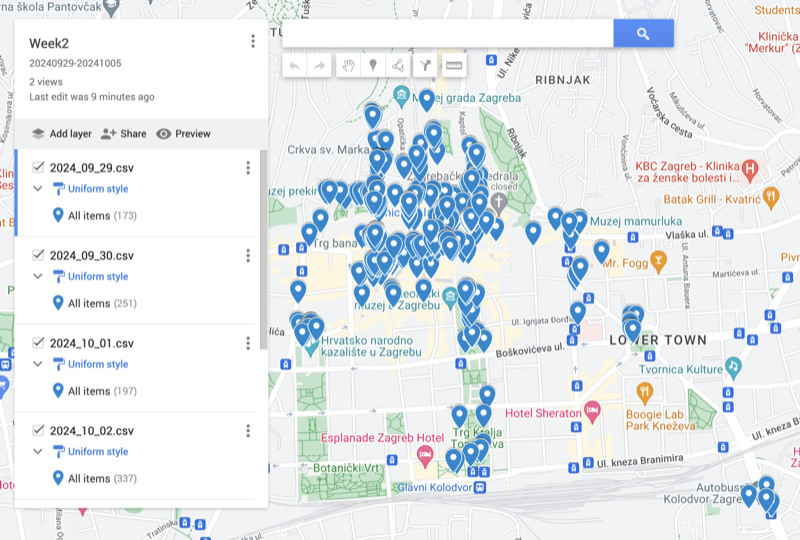Collapse the 2024_10_02.csv layer style chevron
This screenshot has width=800, height=540.
coord(38,452)
